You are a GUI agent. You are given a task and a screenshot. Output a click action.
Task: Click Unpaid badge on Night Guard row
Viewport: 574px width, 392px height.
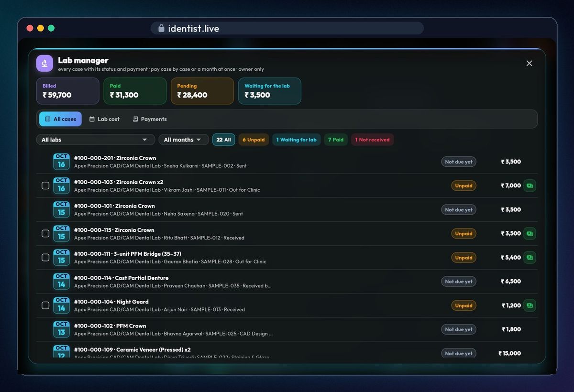(464, 305)
